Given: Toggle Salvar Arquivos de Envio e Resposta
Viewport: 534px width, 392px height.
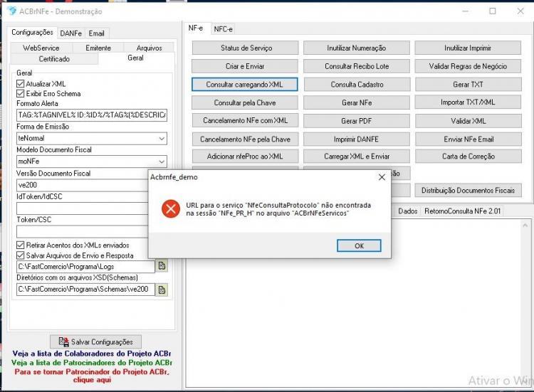Looking at the screenshot, I should point(21,255).
